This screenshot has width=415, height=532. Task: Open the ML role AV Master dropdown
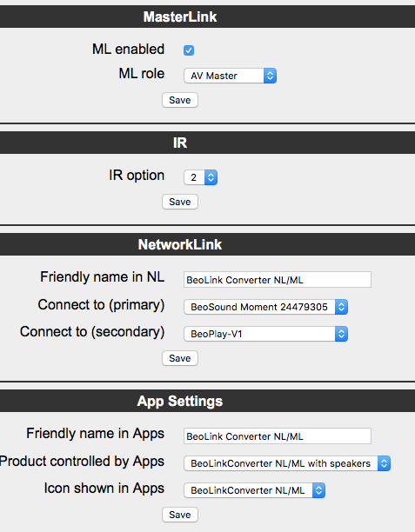231,76
